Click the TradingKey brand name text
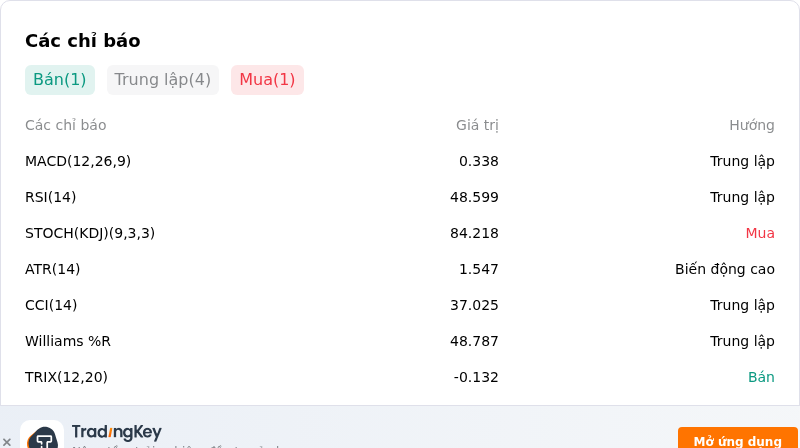The image size is (800, 448). click(116, 432)
